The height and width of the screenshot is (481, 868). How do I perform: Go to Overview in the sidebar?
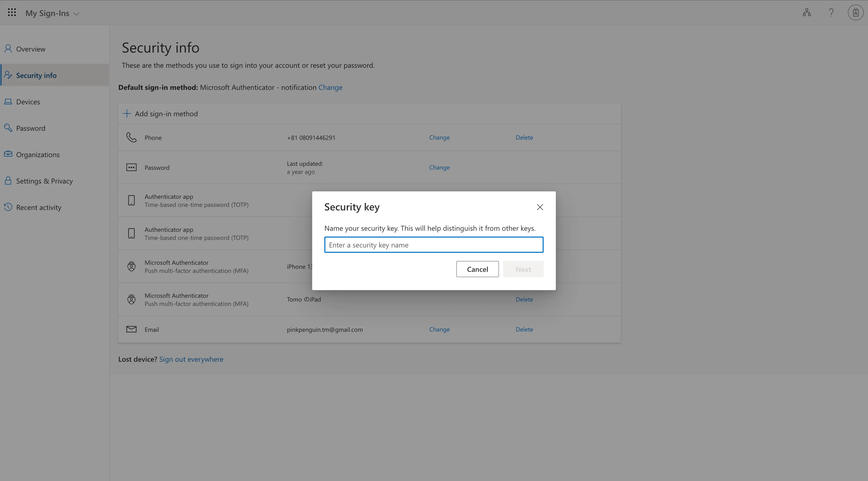coord(31,49)
